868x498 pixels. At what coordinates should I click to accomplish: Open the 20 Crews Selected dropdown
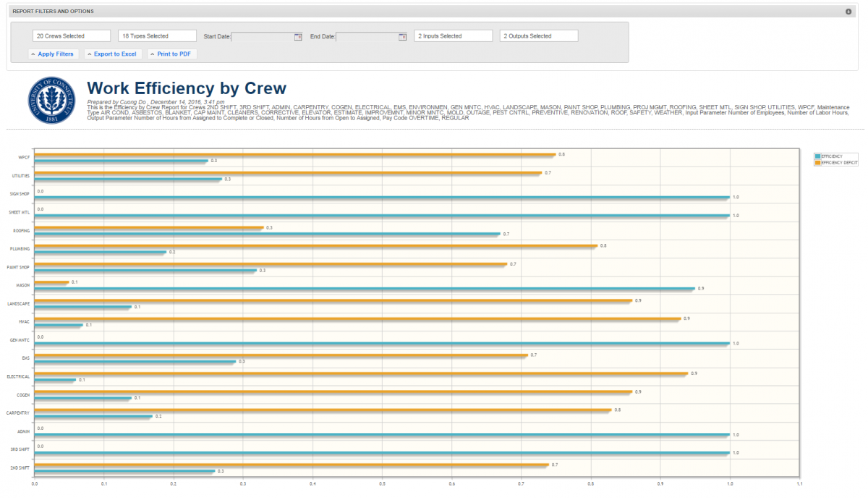(70, 35)
